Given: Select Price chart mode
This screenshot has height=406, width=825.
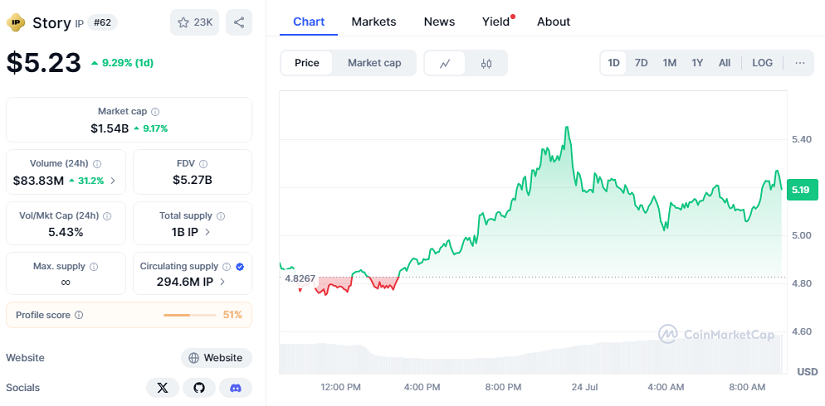Looking at the screenshot, I should (x=307, y=63).
